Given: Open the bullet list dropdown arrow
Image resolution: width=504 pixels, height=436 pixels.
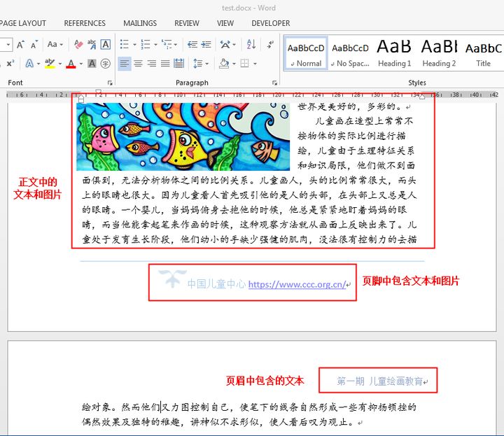Looking at the screenshot, I should tap(135, 44).
